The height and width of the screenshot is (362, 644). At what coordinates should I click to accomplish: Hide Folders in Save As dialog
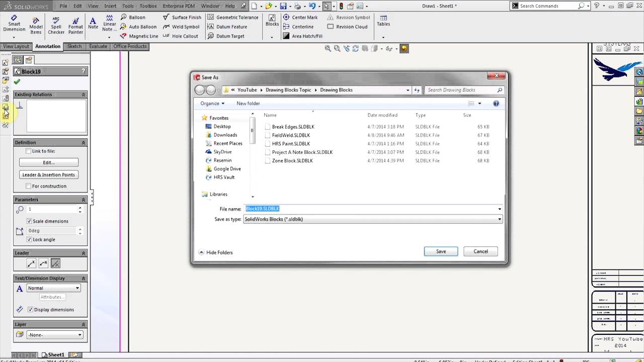216,252
